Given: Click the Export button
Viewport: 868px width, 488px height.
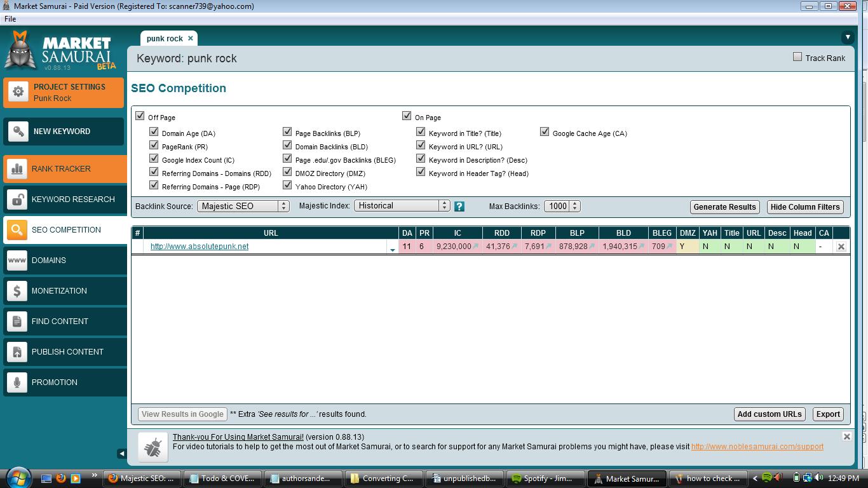Looking at the screenshot, I should pyautogui.click(x=828, y=414).
